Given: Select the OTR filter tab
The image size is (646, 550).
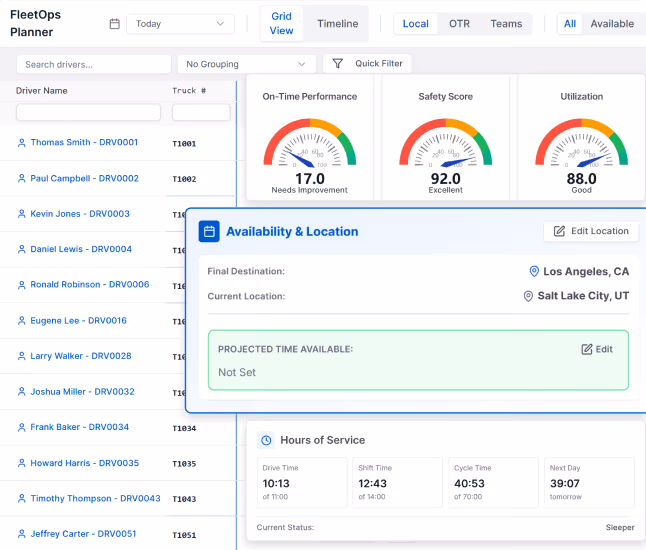Looking at the screenshot, I should [x=459, y=24].
